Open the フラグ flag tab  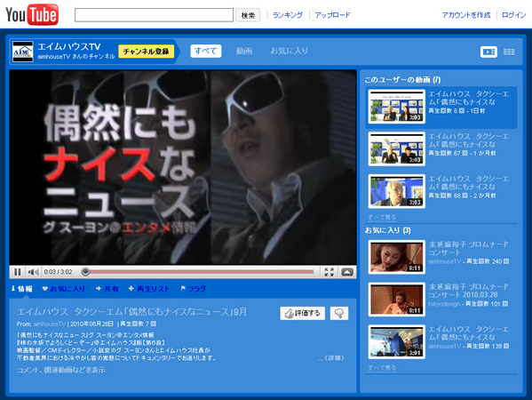pos(193,289)
